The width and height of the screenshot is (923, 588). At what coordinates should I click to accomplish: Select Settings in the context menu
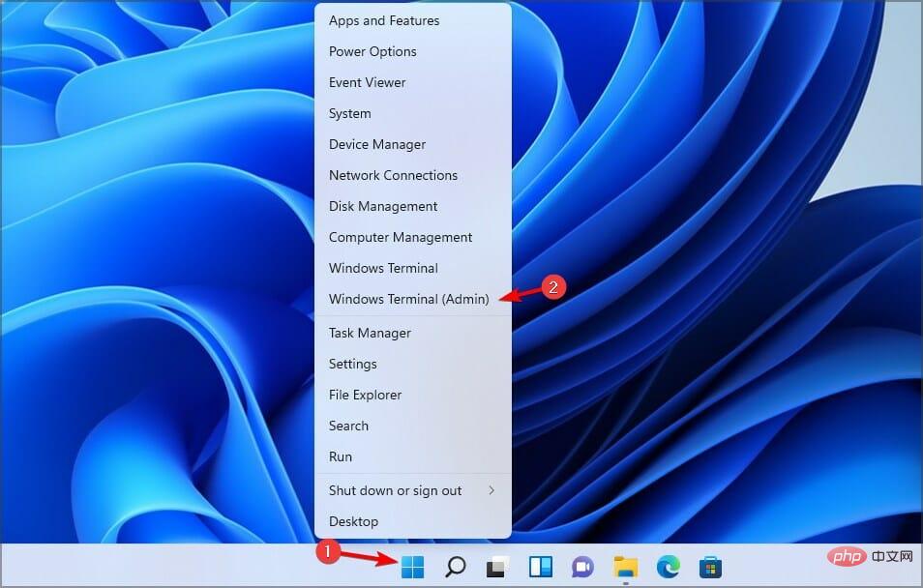click(x=413, y=364)
